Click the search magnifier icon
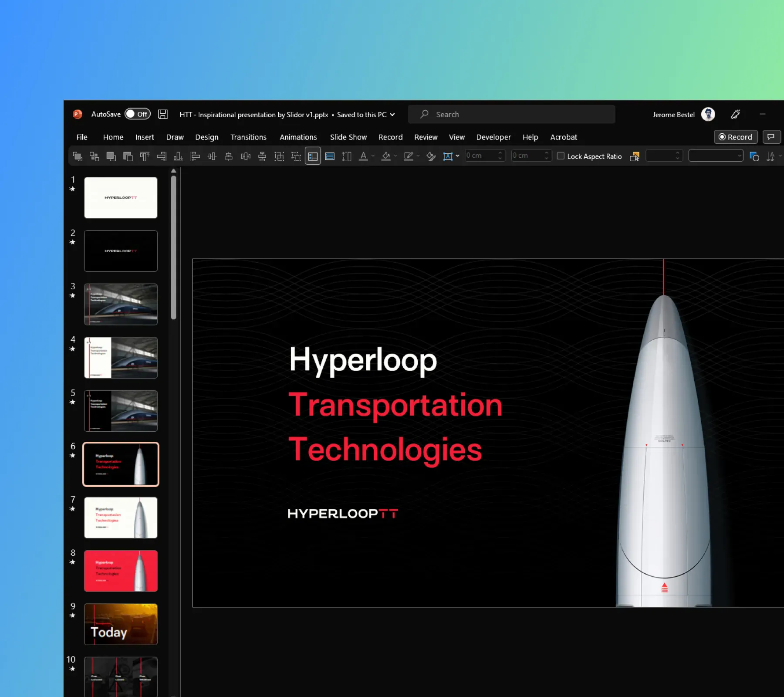The image size is (784, 697). pos(424,114)
